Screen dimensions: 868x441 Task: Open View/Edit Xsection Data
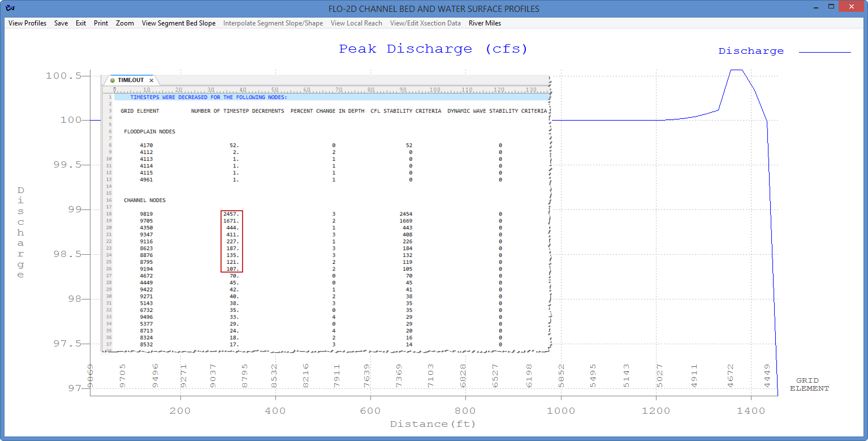coord(425,23)
